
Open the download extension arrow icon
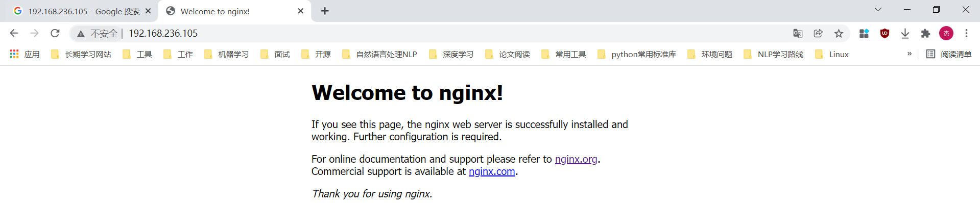[905, 33]
